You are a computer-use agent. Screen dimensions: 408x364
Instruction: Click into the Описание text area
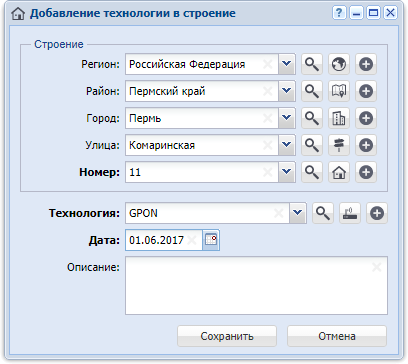256,285
